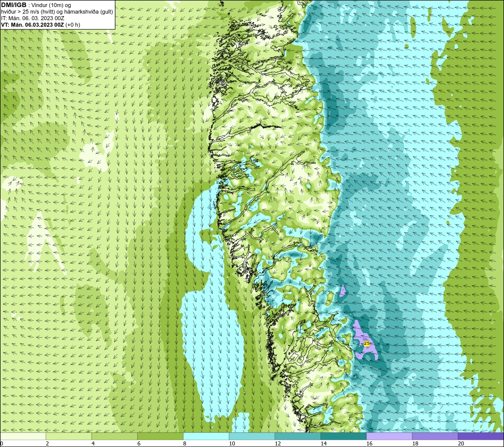The height and width of the screenshot is (447, 504).
Task: Select the 8–10 m/s legend color
Action: [x=206, y=436]
